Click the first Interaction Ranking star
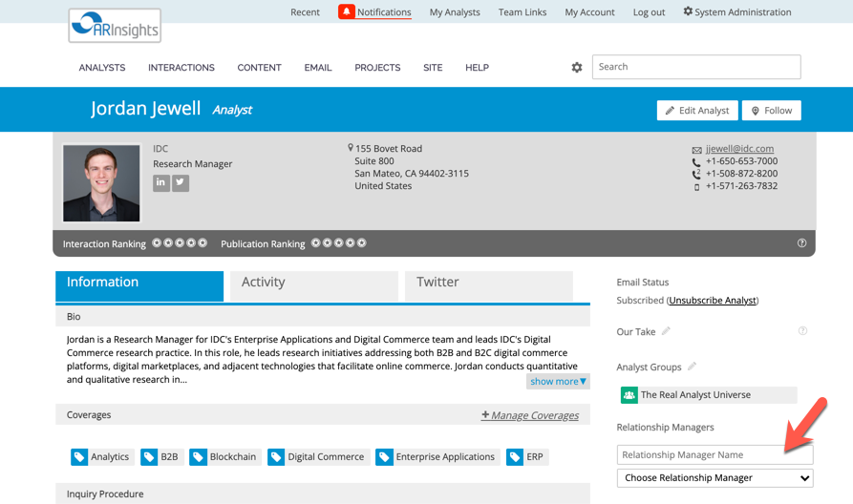853x504 pixels. (x=157, y=242)
